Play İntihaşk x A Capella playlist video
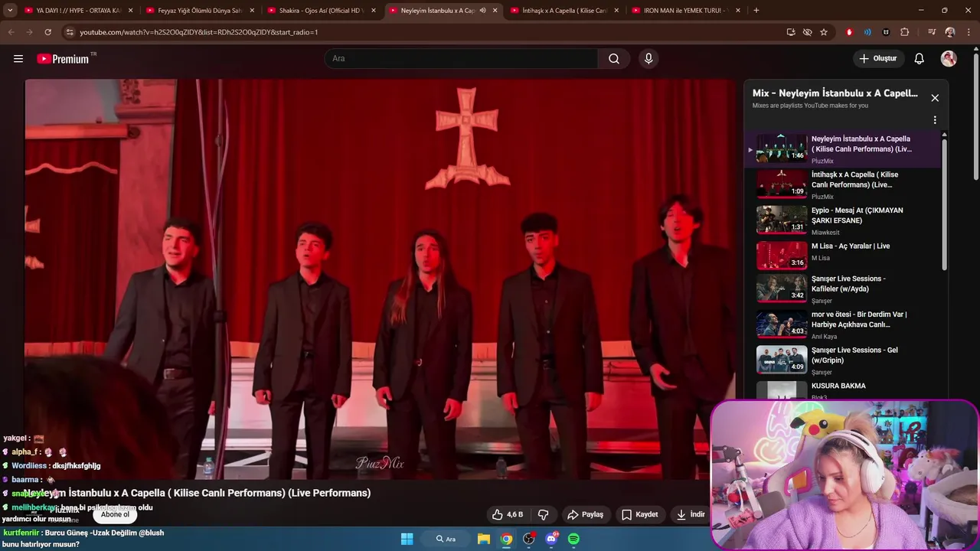 [842, 184]
